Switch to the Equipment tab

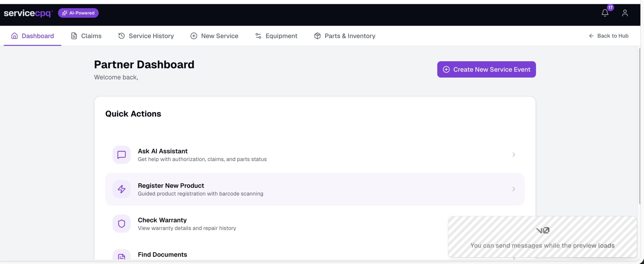[x=281, y=36]
